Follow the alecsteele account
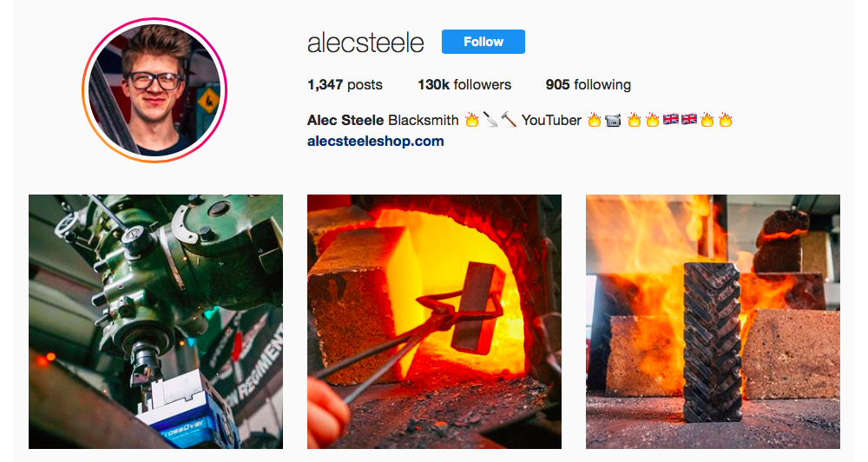This screenshot has height=462, width=868. click(x=483, y=42)
